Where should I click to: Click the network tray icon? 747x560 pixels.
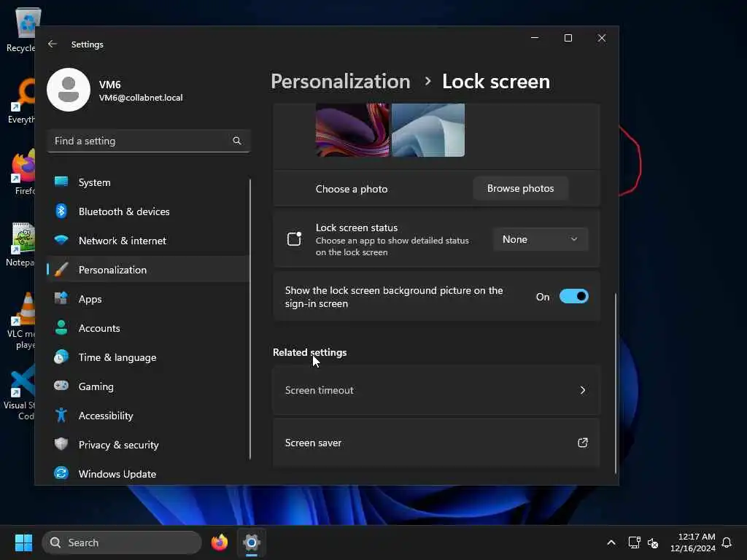point(634,542)
